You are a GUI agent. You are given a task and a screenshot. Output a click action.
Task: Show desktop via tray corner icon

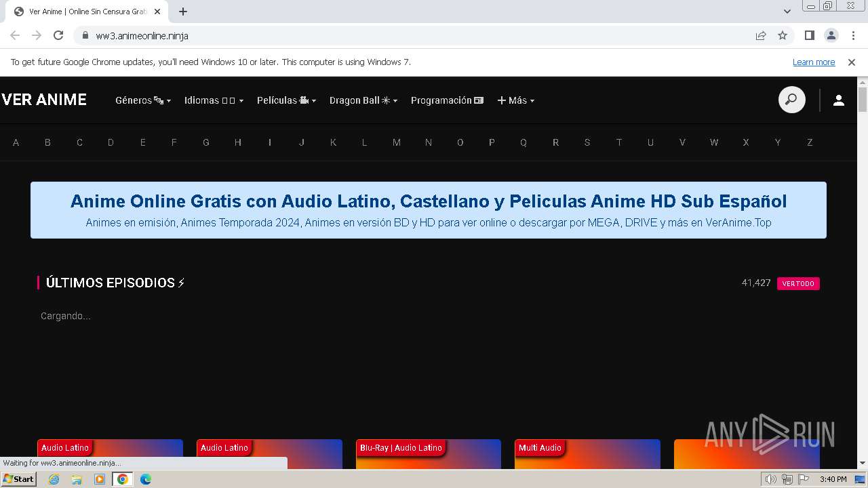(x=860, y=479)
